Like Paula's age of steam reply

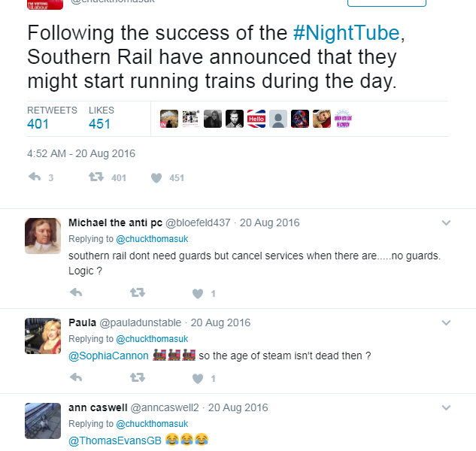coord(199,377)
